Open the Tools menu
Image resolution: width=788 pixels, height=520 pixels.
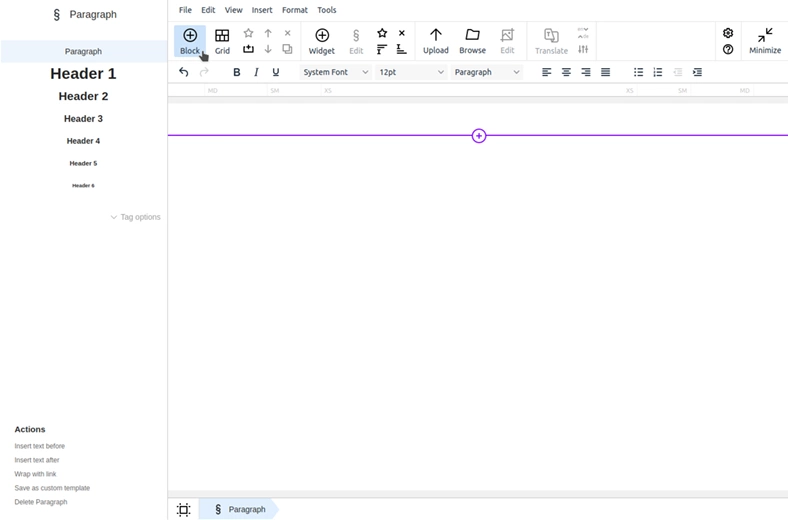[327, 10]
